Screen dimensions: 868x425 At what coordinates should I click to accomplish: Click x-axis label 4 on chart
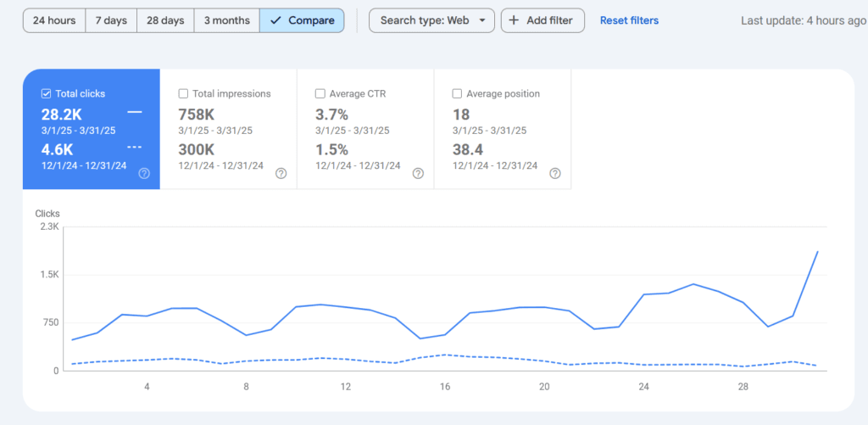[x=147, y=386]
